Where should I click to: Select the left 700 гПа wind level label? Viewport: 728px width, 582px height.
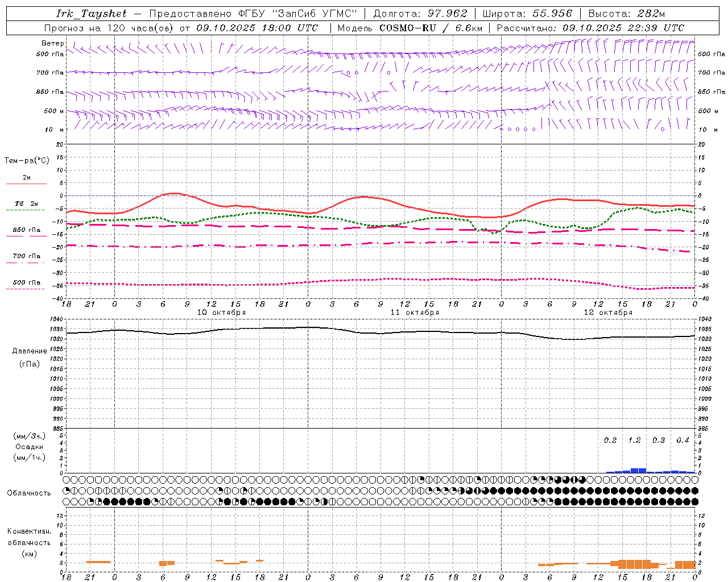tap(50, 73)
